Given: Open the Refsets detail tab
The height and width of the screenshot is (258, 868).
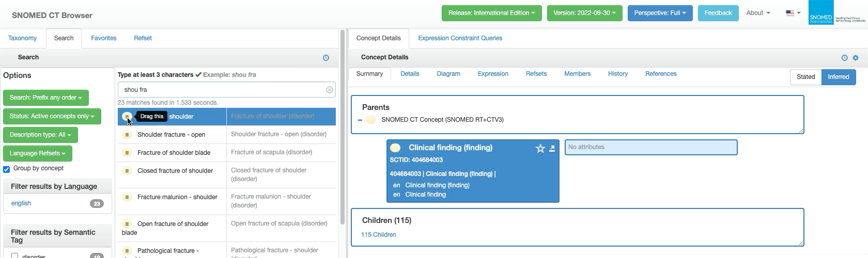Looking at the screenshot, I should (536, 74).
